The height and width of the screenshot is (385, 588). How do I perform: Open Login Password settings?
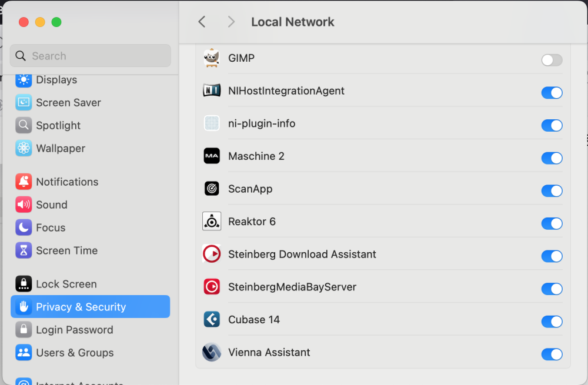click(x=90, y=330)
